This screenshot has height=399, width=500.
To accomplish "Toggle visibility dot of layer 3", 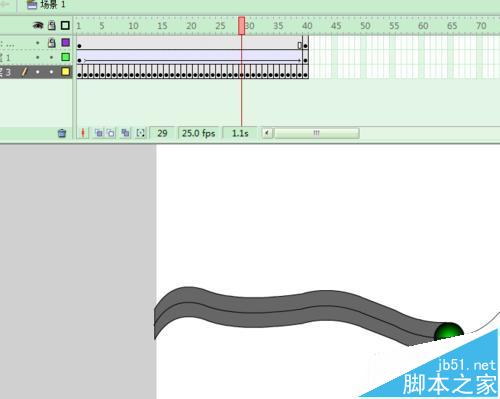I will coord(38,72).
